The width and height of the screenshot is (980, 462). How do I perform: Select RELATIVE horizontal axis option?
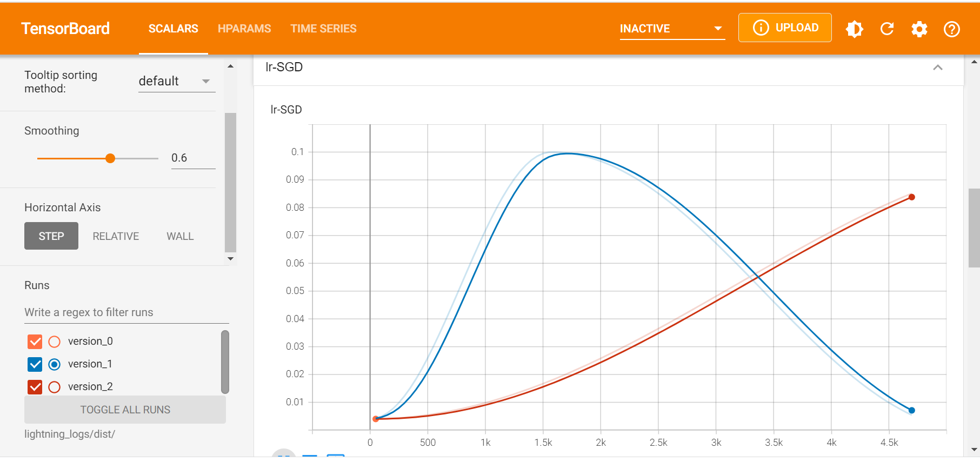point(116,236)
